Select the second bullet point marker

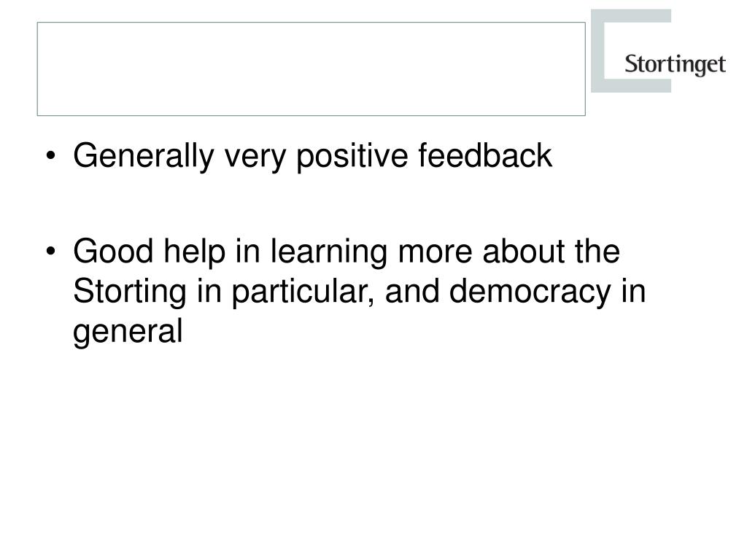(51, 251)
